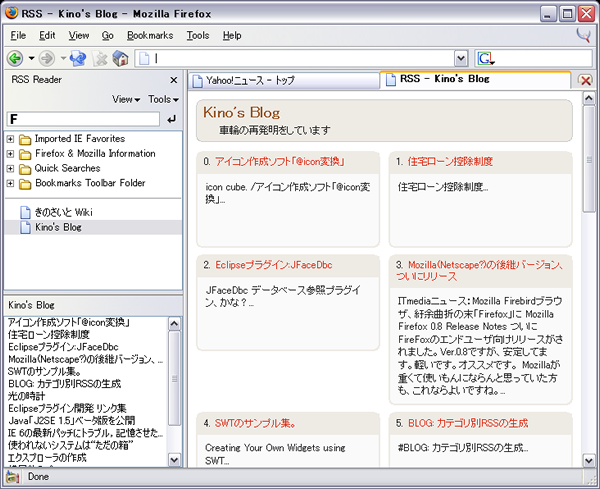Go to the Home page icon
Screen dimensions: 600x489
120,59
